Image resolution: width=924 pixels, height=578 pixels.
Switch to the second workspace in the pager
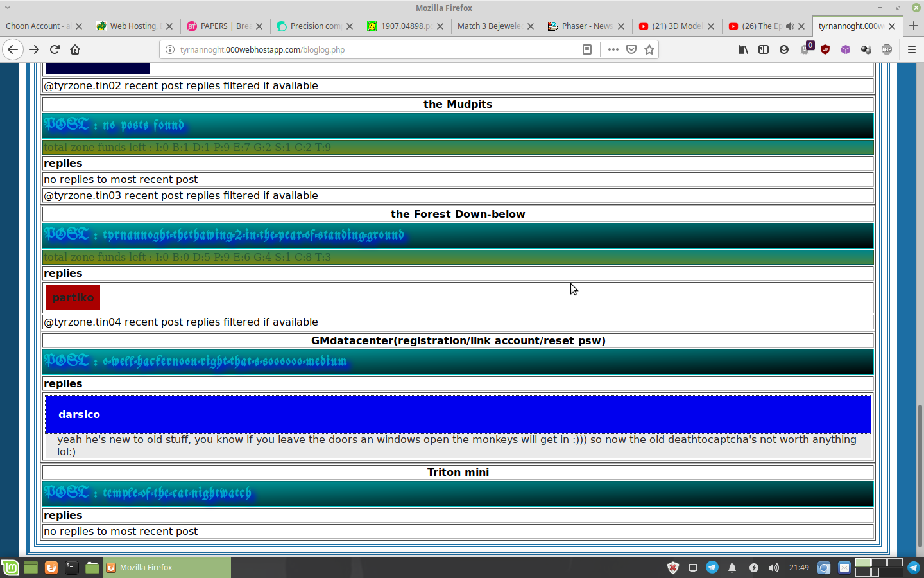tap(879, 563)
